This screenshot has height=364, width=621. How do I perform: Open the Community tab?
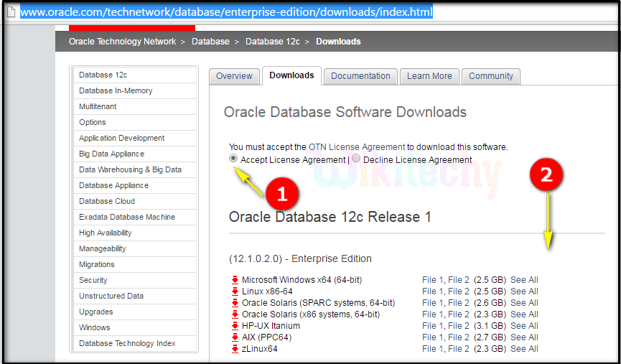(x=491, y=76)
